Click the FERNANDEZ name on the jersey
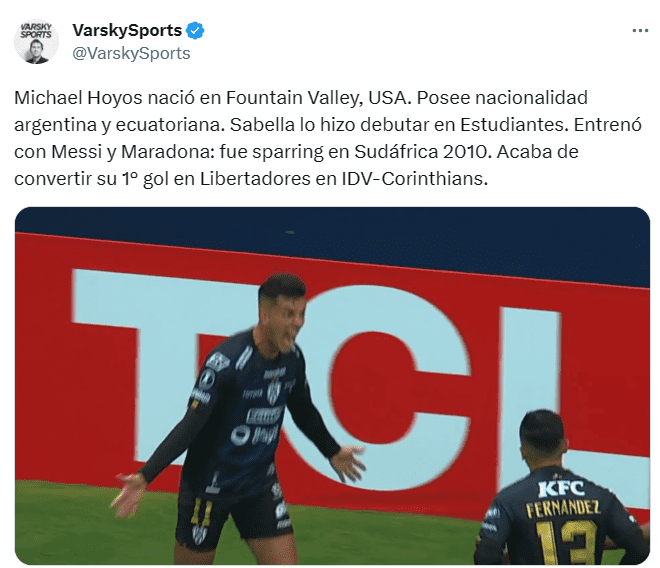Image resolution: width=660 pixels, height=568 pixels. click(x=563, y=509)
